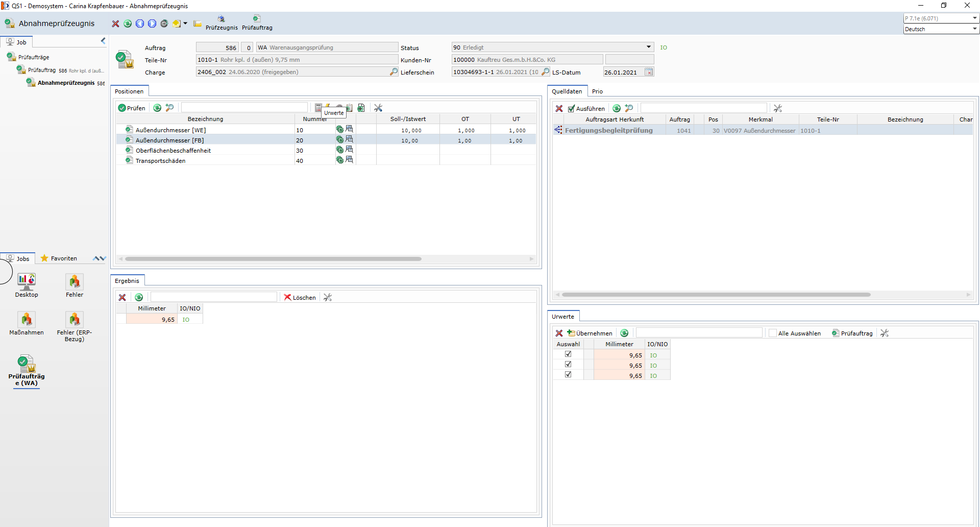The height and width of the screenshot is (527, 980).
Task: Switch to the Prio tab
Action: point(597,91)
